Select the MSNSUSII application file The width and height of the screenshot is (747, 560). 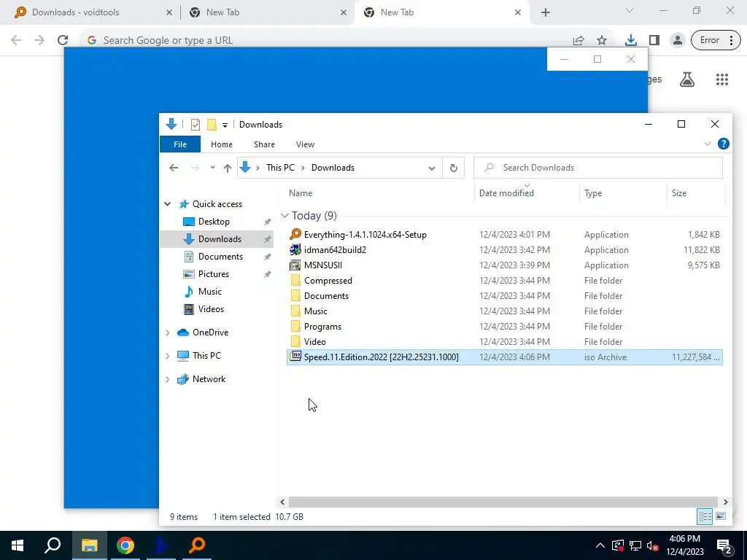(x=323, y=265)
